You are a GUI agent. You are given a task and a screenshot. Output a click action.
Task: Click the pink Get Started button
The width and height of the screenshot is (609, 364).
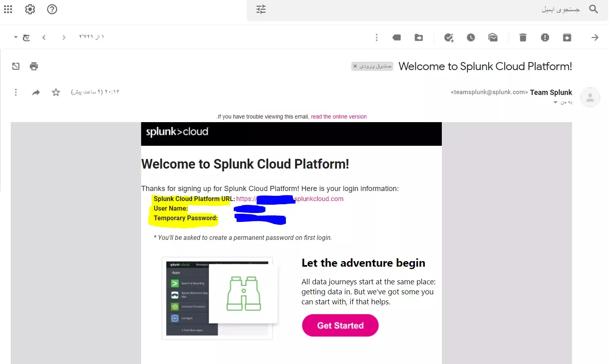(x=340, y=325)
